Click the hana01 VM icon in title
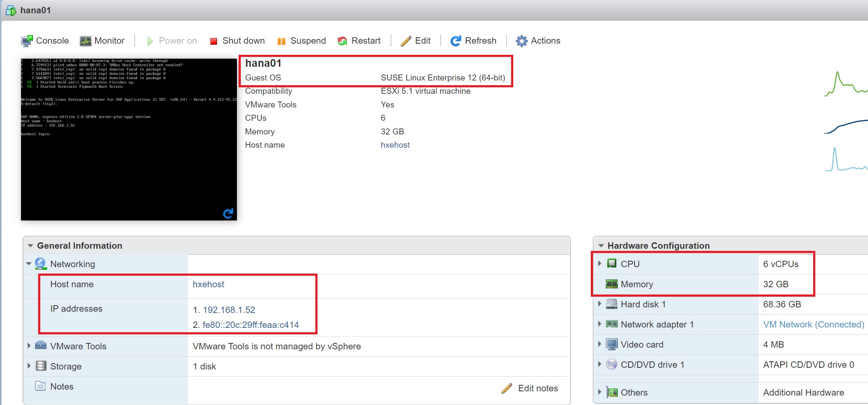This screenshot has height=405, width=868. [x=11, y=10]
